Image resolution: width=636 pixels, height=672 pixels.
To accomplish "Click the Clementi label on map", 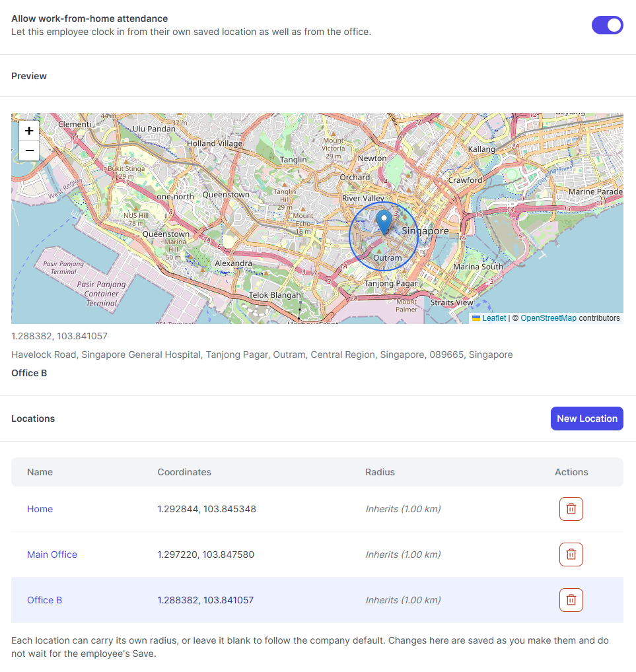I will pyautogui.click(x=75, y=124).
